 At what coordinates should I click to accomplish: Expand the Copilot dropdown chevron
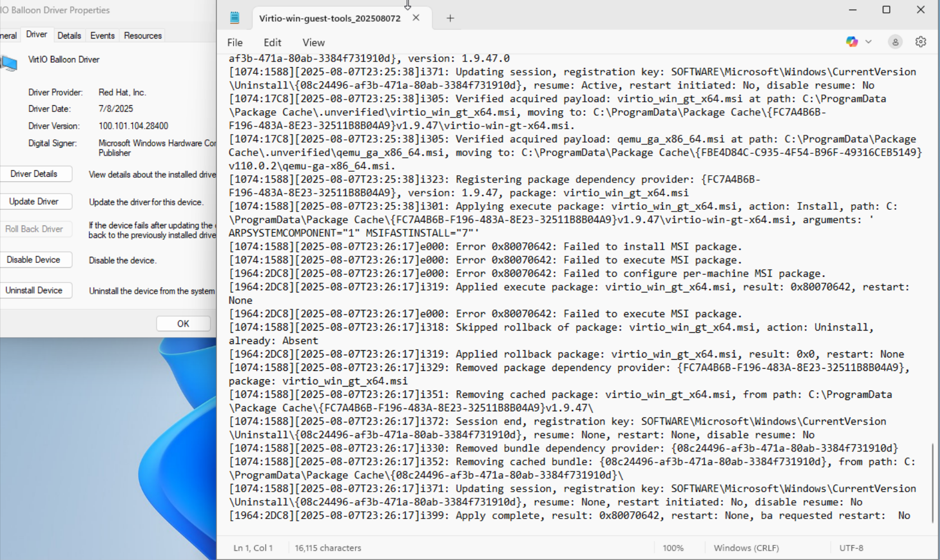click(x=868, y=42)
